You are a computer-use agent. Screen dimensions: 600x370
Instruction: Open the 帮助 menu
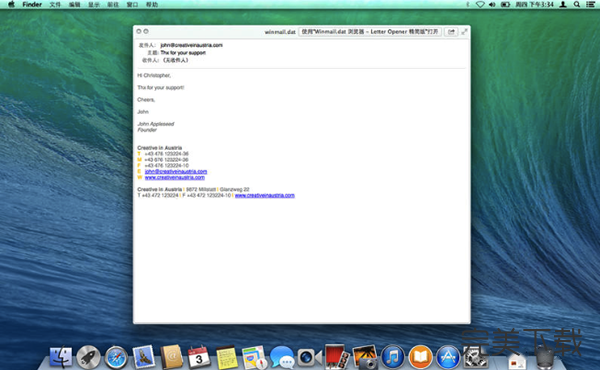(152, 5)
